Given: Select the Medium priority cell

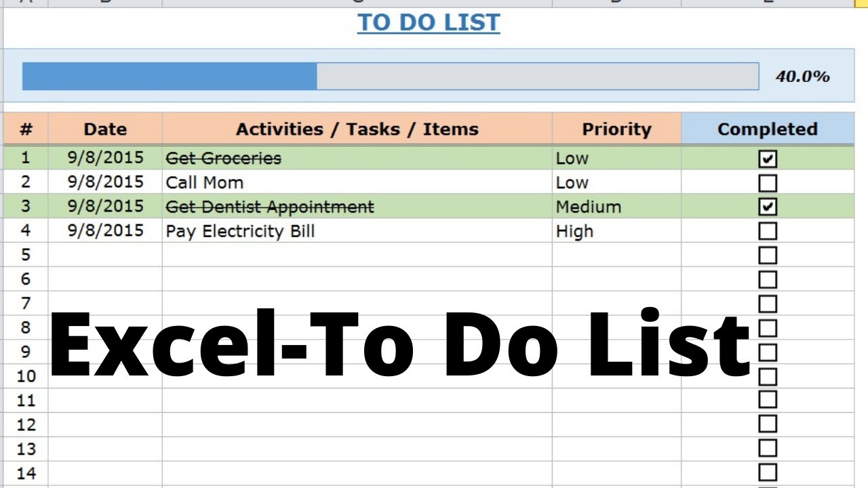Looking at the screenshot, I should 616,206.
